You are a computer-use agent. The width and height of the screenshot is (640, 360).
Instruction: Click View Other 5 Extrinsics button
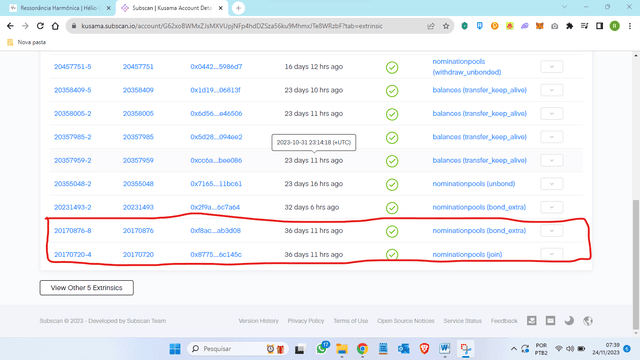click(x=87, y=288)
